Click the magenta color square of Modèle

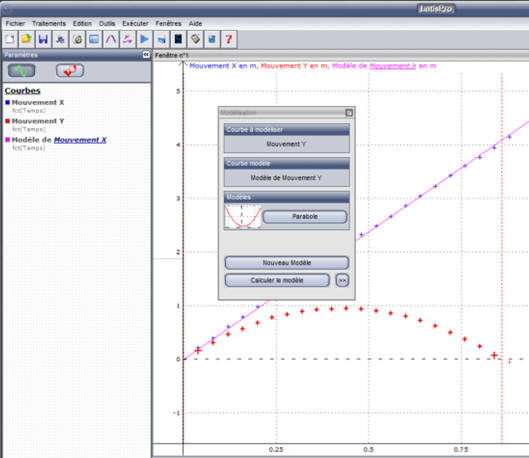point(7,140)
